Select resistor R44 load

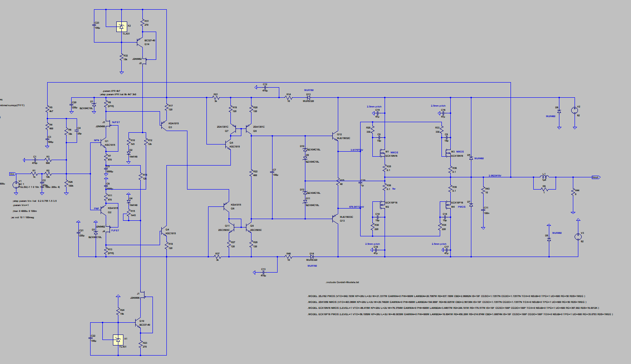[x=573, y=193]
